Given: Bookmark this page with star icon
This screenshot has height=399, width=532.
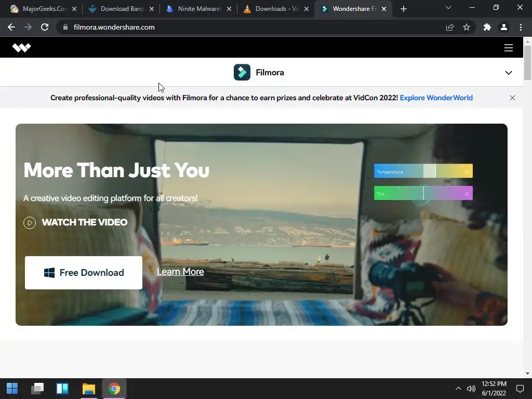Looking at the screenshot, I should click(x=467, y=27).
